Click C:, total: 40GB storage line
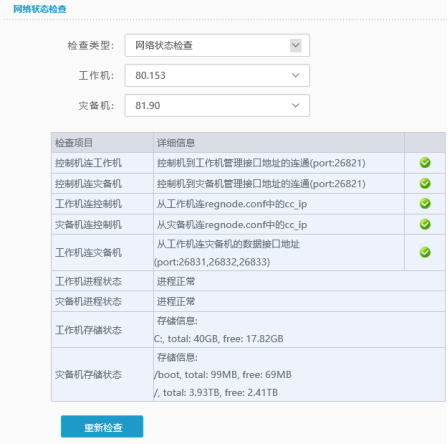This screenshot has height=444, width=448. [x=219, y=339]
